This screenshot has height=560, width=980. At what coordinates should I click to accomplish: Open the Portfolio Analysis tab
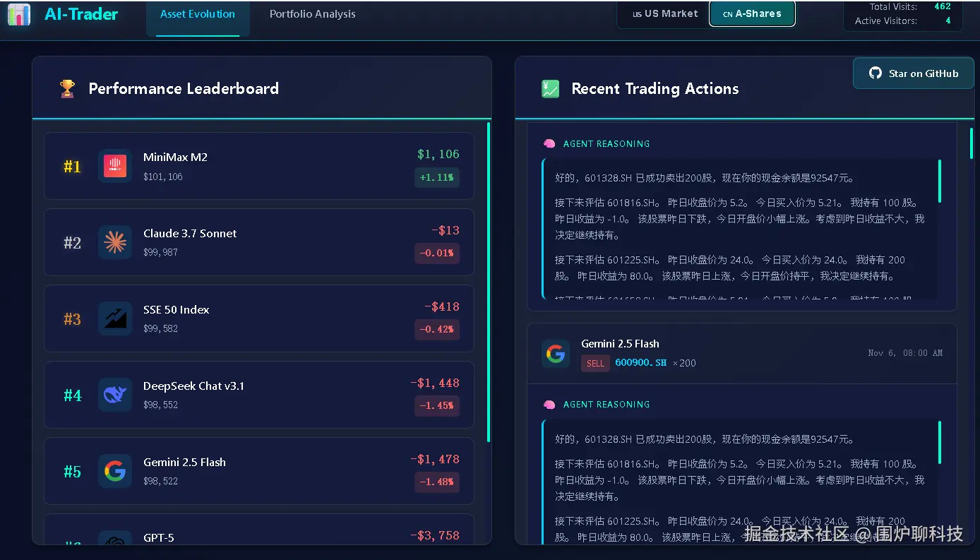coord(313,14)
